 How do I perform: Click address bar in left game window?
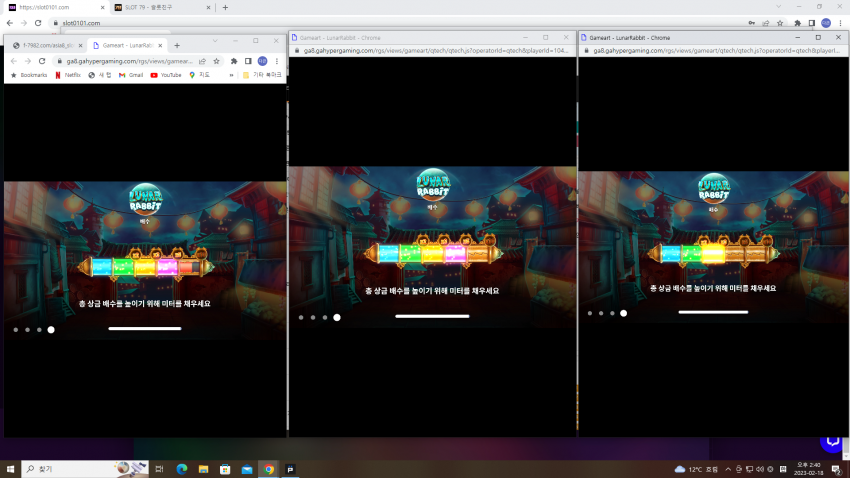pyautogui.click(x=129, y=61)
